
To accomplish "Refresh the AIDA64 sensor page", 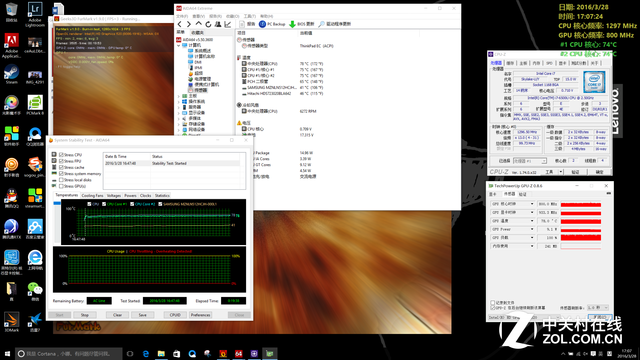I will pos(208,24).
